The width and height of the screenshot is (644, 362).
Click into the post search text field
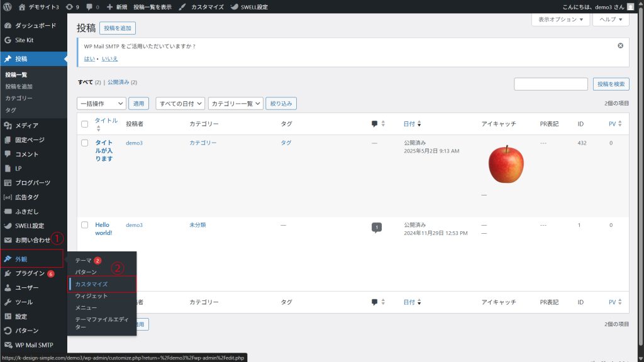(x=550, y=84)
